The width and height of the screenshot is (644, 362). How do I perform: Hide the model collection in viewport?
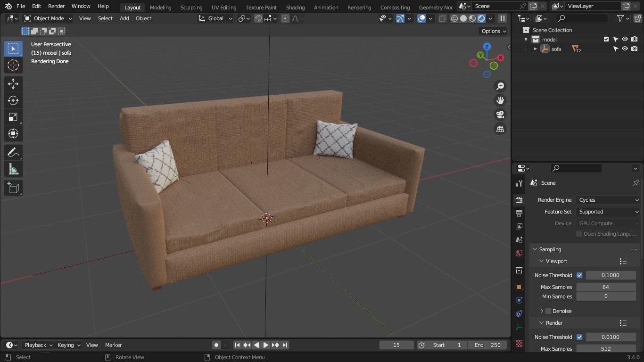click(625, 39)
